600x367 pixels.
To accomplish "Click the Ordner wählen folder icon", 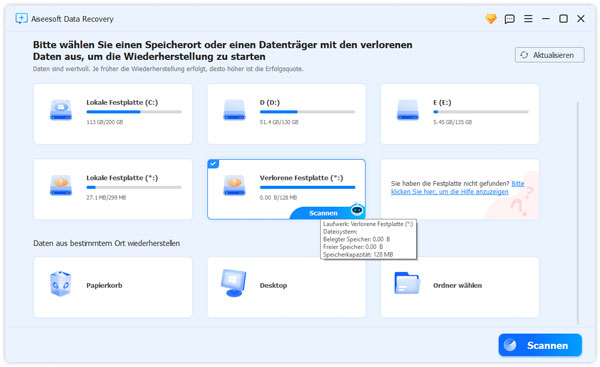I will 407,284.
